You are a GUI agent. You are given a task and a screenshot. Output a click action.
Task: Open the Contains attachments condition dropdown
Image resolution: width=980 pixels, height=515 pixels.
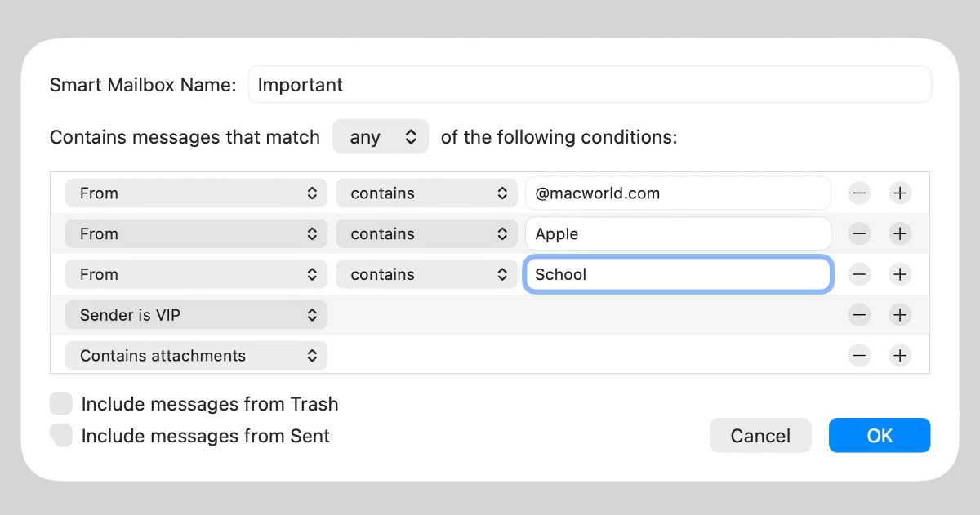tap(196, 356)
